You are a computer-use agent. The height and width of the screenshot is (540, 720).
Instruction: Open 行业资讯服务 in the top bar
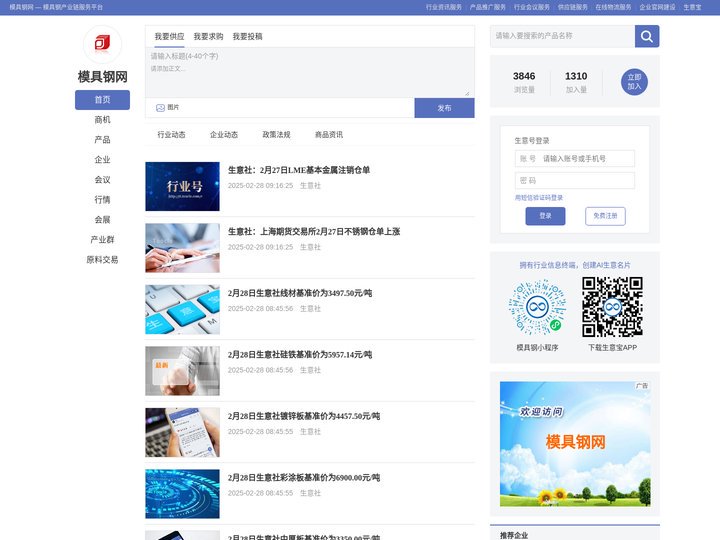tap(444, 7)
